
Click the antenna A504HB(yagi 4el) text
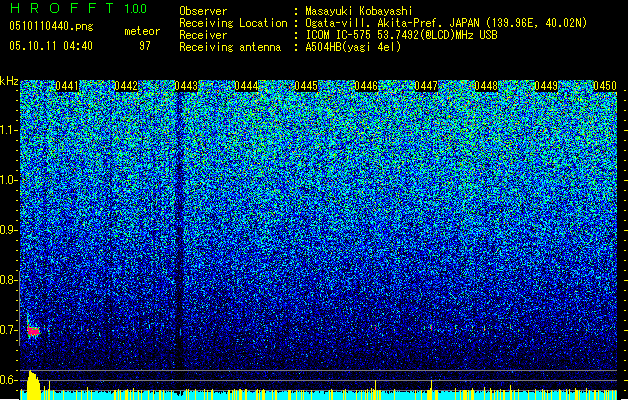point(353,47)
